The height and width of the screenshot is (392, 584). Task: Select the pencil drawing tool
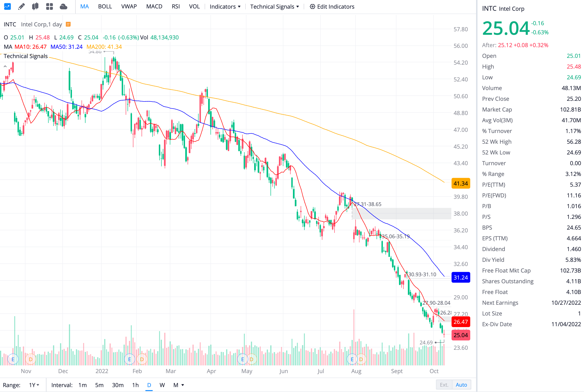[x=21, y=7]
